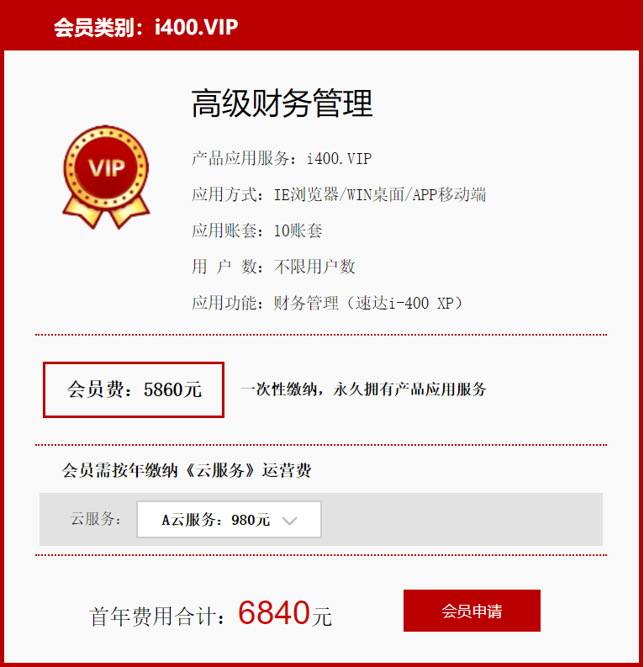Click the dropdown chevron arrow beside 980元

pyautogui.click(x=289, y=521)
